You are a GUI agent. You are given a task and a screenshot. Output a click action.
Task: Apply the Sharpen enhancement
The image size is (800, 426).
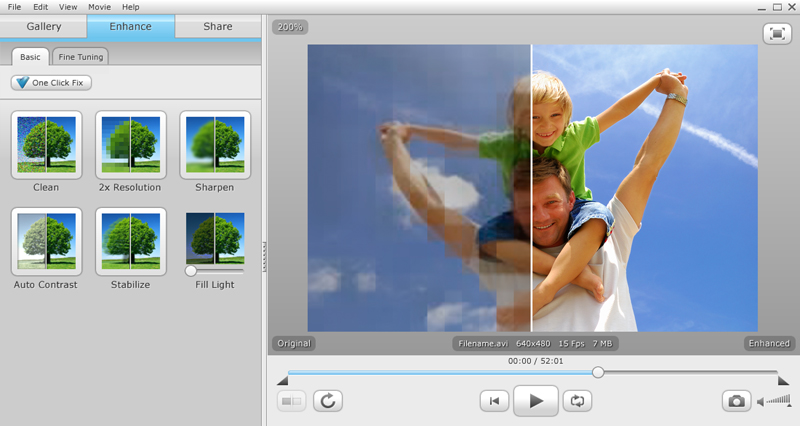point(215,145)
